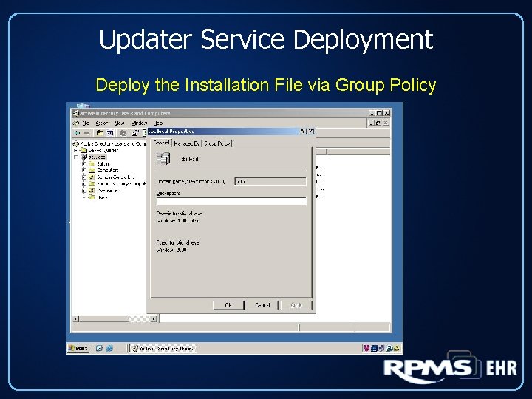532x399 pixels.
Task: Click the tree pane scrollbar left arrow
Action: click(75, 318)
